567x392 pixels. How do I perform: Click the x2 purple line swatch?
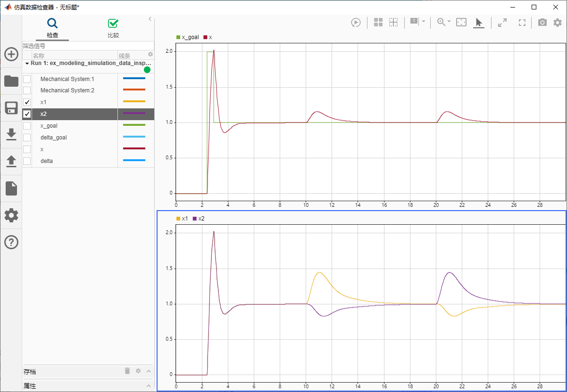134,113
